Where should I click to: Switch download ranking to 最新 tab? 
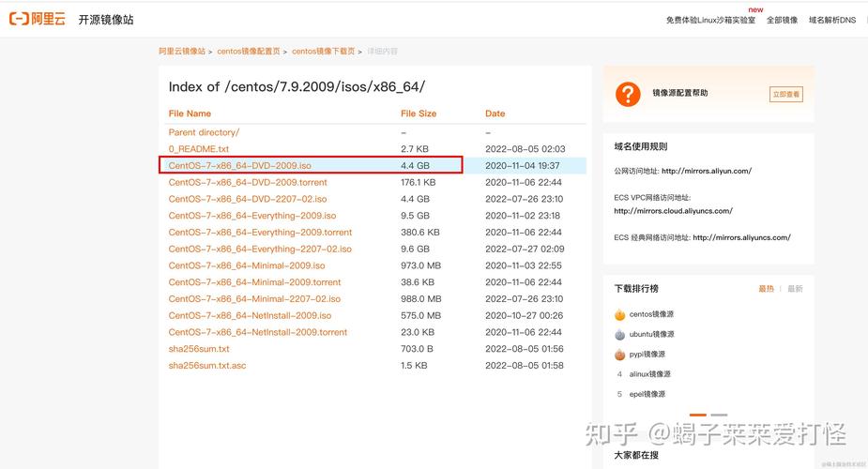795,289
